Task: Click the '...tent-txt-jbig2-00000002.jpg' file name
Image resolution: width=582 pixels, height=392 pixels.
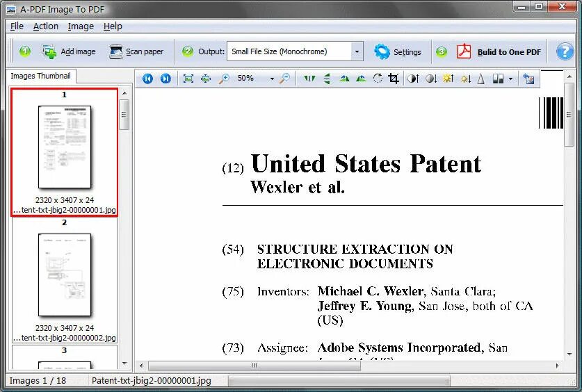Action: pyautogui.click(x=65, y=338)
